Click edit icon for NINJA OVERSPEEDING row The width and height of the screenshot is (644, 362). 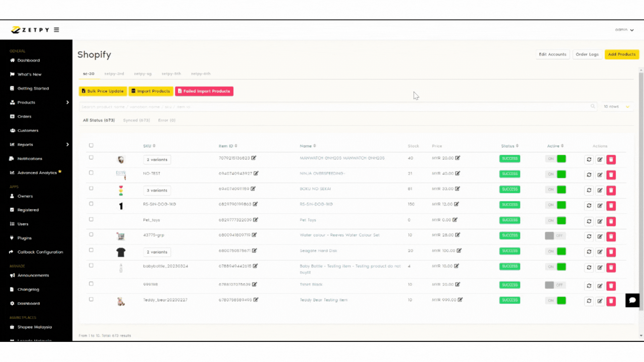coord(600,175)
